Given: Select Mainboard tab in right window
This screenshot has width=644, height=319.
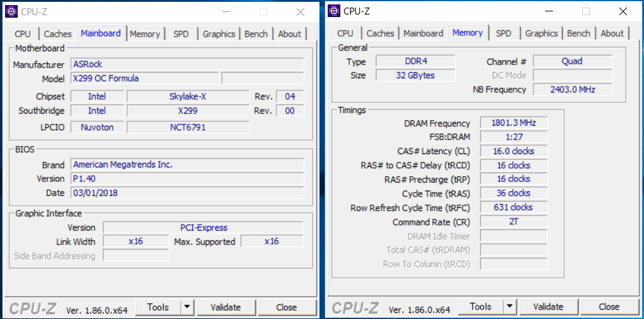Looking at the screenshot, I should pos(423,33).
